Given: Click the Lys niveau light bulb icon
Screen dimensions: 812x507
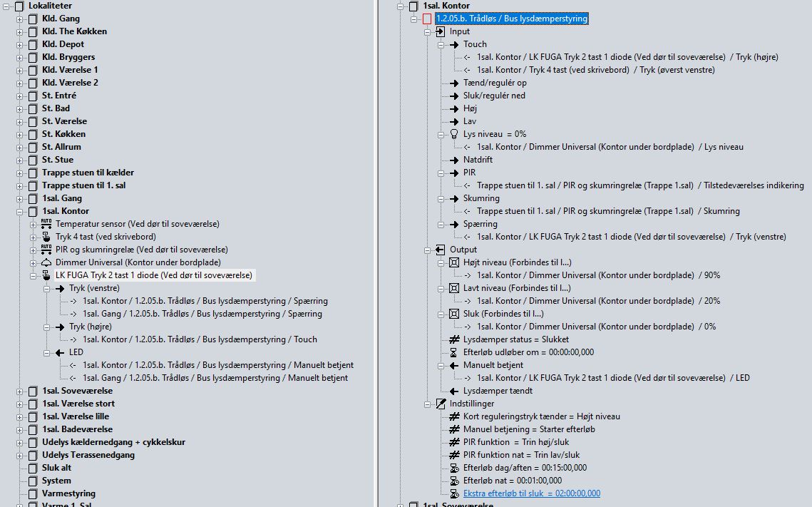Looking at the screenshot, I should pyautogui.click(x=454, y=134).
